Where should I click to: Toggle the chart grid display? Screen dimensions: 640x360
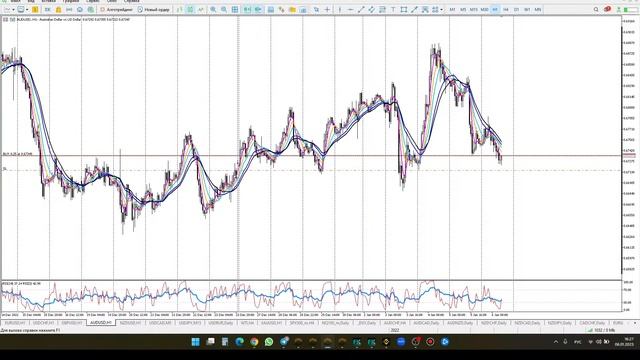point(235,9)
